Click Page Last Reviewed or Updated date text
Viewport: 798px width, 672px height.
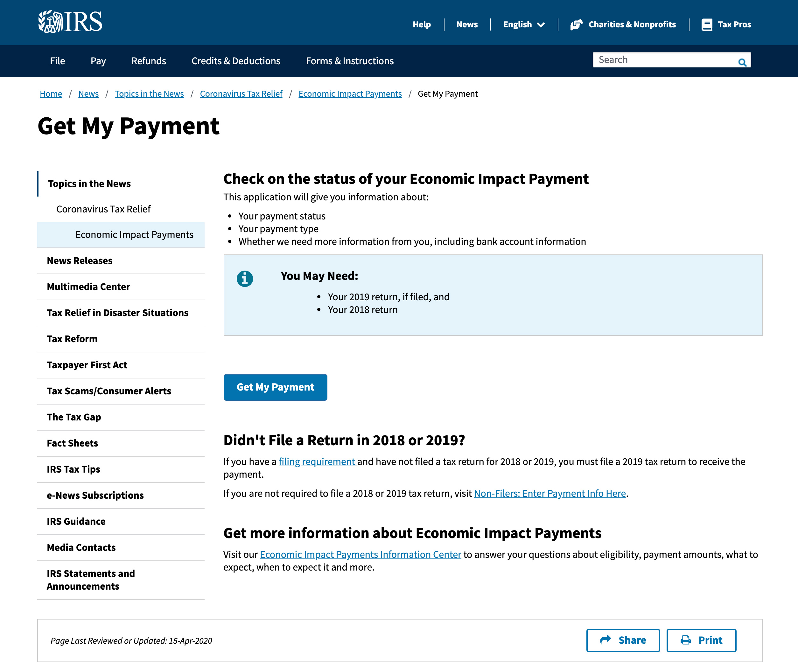[x=131, y=641]
